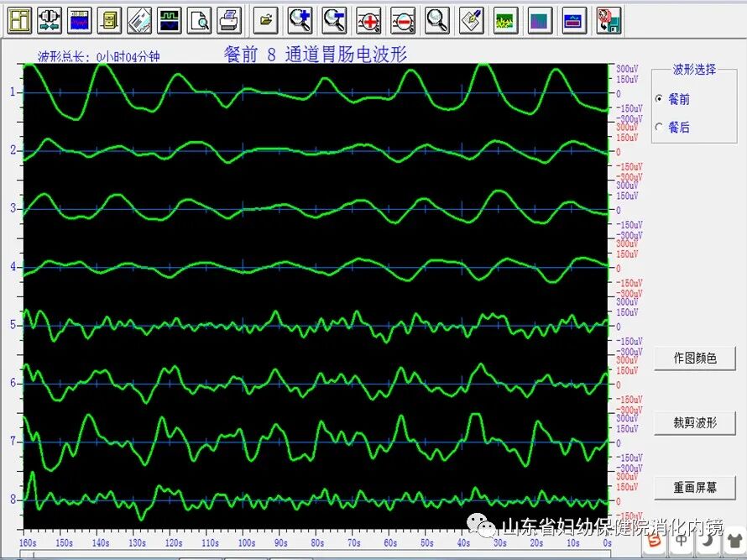Click the 150s time axis label
The height and width of the screenshot is (560, 747).
click(64, 543)
